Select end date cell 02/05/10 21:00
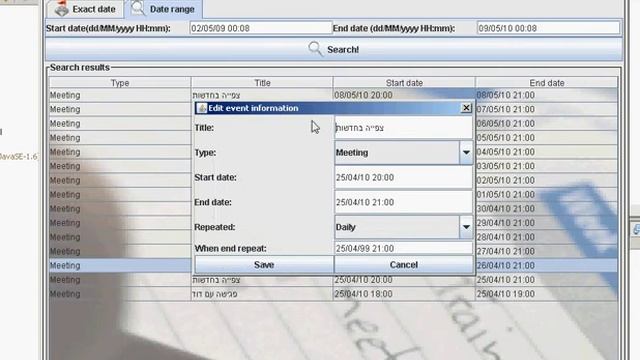 coord(547,180)
